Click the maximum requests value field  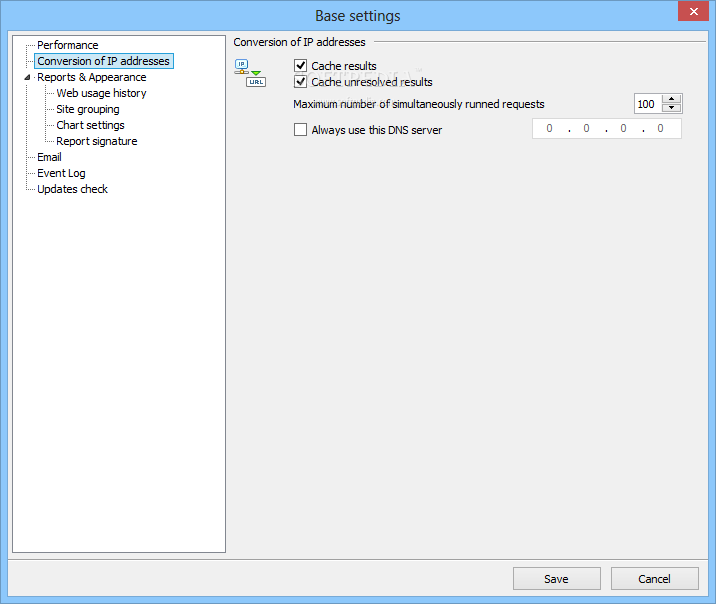tap(648, 104)
